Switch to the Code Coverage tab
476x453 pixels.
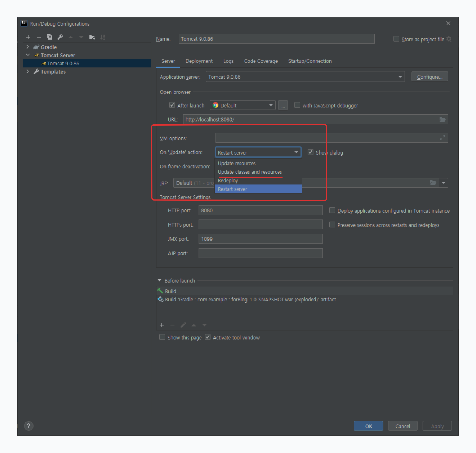261,61
